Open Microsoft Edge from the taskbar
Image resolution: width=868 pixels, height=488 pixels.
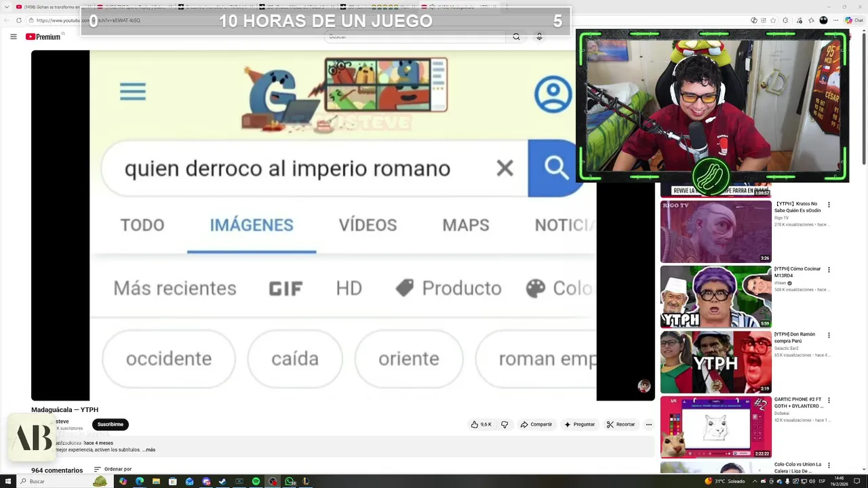[140, 481]
